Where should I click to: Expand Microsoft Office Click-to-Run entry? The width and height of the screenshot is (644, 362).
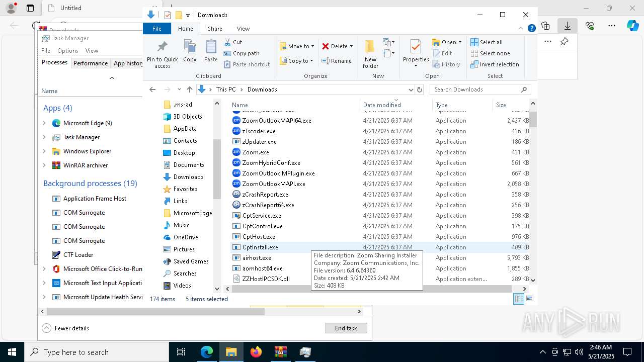[44, 269]
